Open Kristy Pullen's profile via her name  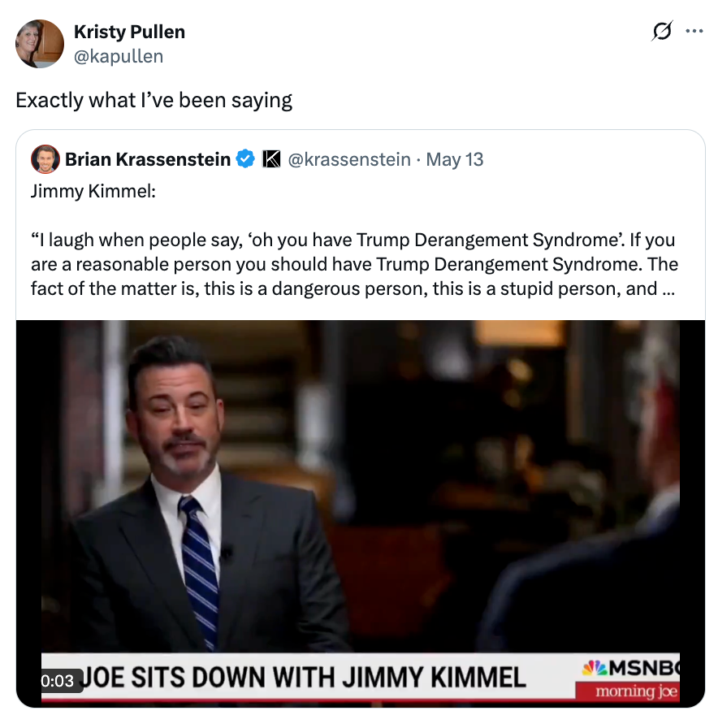(129, 32)
